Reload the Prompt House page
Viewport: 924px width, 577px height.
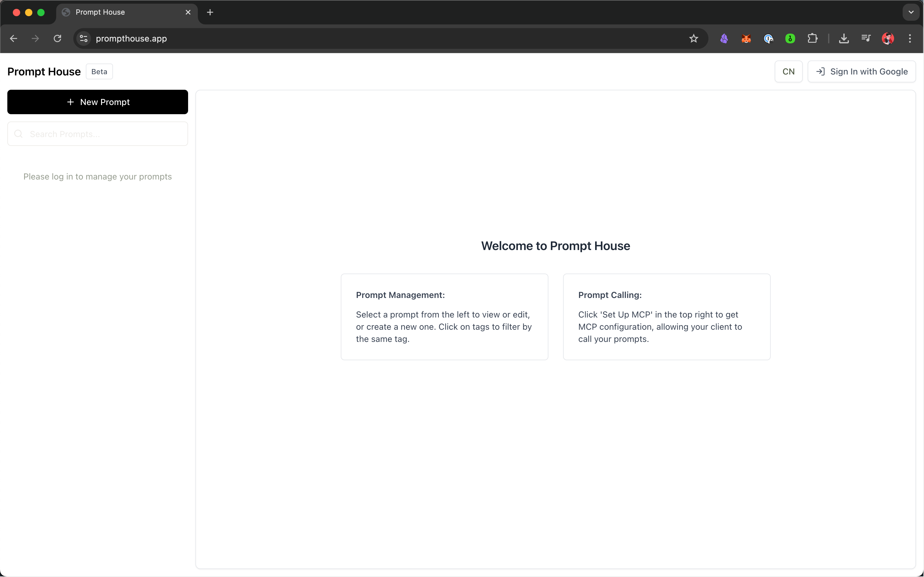pos(57,38)
